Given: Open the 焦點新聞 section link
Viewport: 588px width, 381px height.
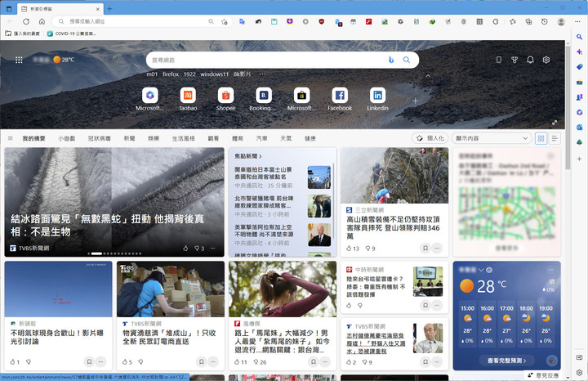Looking at the screenshot, I should click(248, 156).
